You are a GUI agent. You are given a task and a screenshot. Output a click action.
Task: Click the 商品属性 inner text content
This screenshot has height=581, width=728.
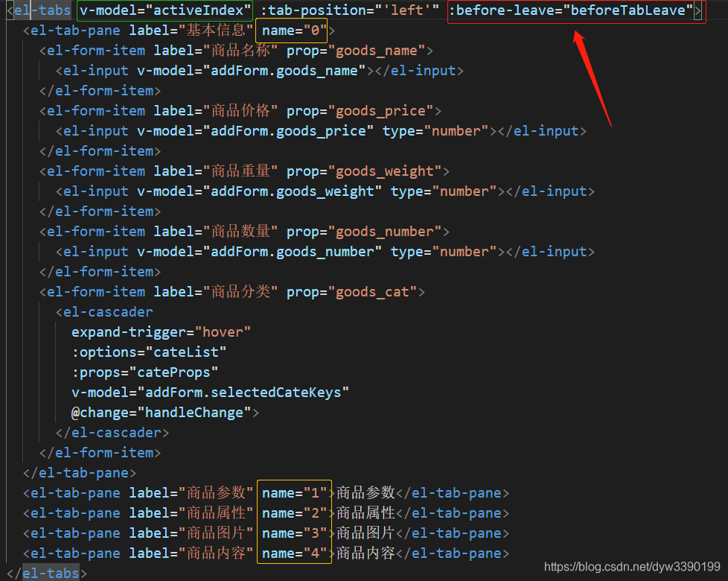(365, 513)
